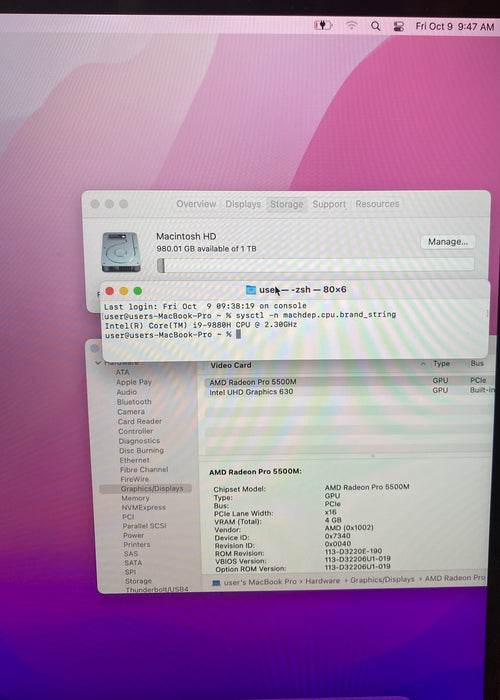Screen dimensions: 500x700
Task: Click the date and time in menu bar
Action: pyautogui.click(x=454, y=26)
